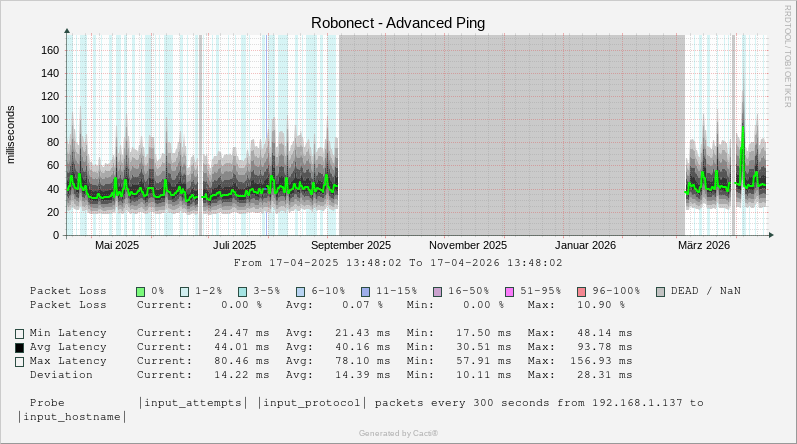Select the black Avg Latency legend box
This screenshot has width=797, height=444.
(19, 347)
